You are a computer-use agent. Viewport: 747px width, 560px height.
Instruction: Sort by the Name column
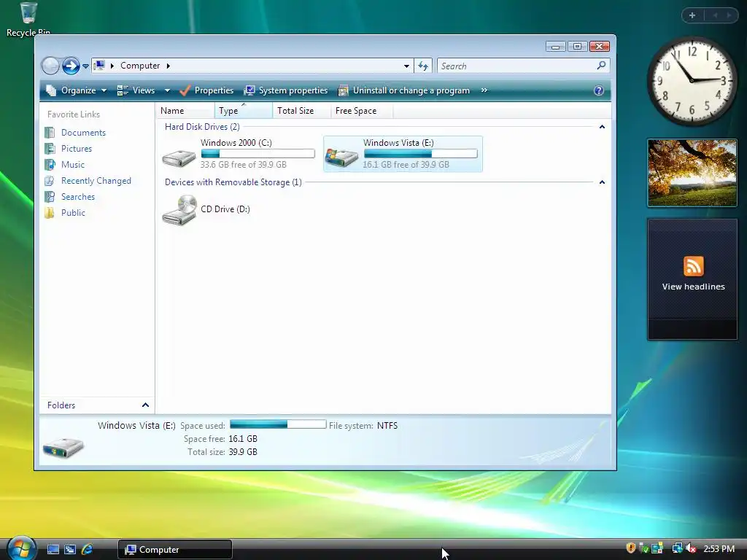(185, 111)
